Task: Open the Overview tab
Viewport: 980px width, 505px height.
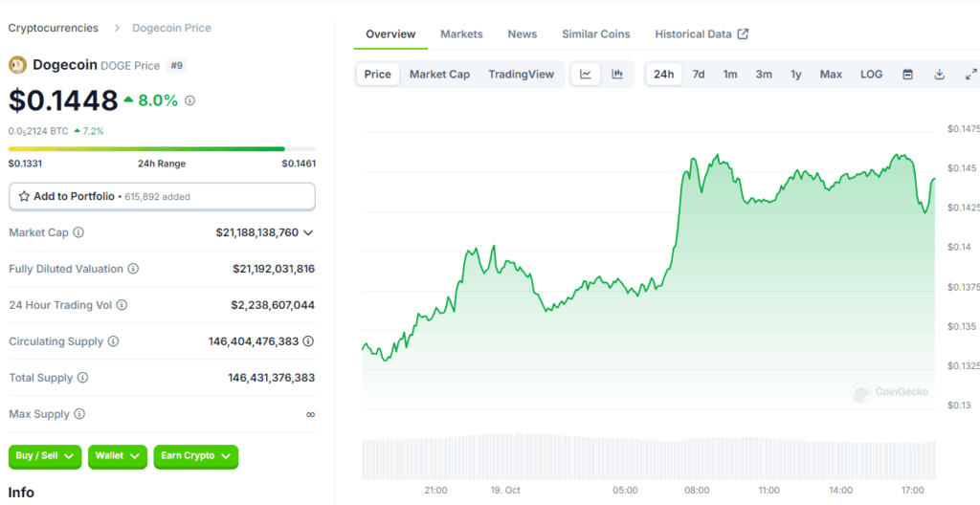Action: [x=390, y=34]
